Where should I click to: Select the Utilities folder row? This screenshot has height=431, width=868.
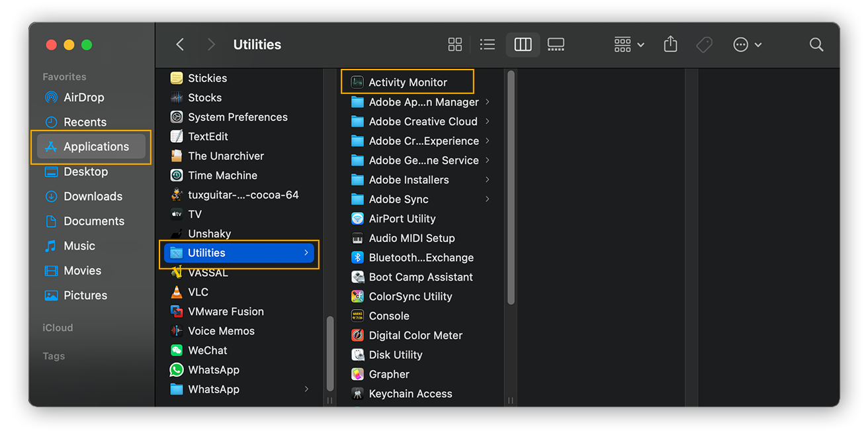click(239, 253)
